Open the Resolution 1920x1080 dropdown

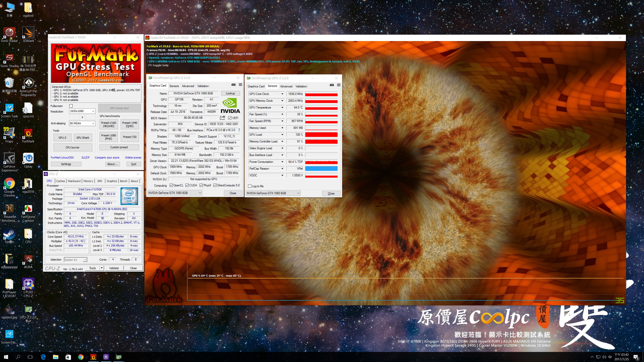click(x=82, y=111)
